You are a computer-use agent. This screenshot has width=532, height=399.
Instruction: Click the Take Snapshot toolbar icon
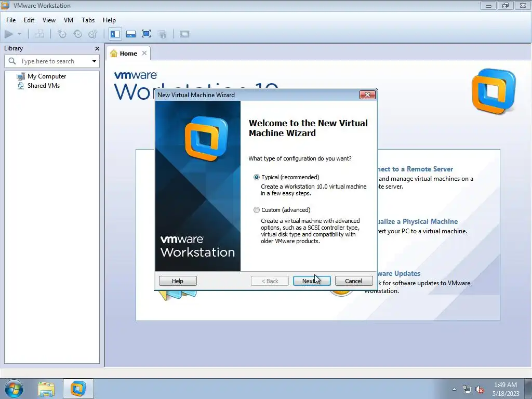click(x=62, y=34)
